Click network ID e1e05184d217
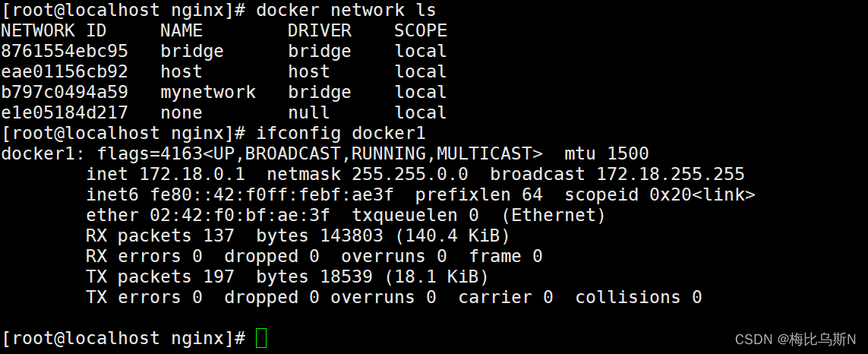868x354 pixels. [65, 112]
